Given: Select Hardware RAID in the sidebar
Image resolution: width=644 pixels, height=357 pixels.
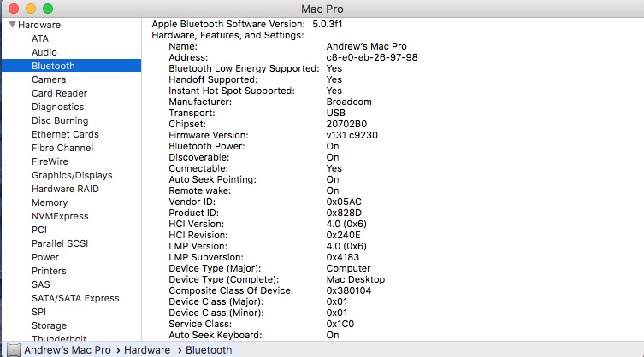Looking at the screenshot, I should 65,189.
